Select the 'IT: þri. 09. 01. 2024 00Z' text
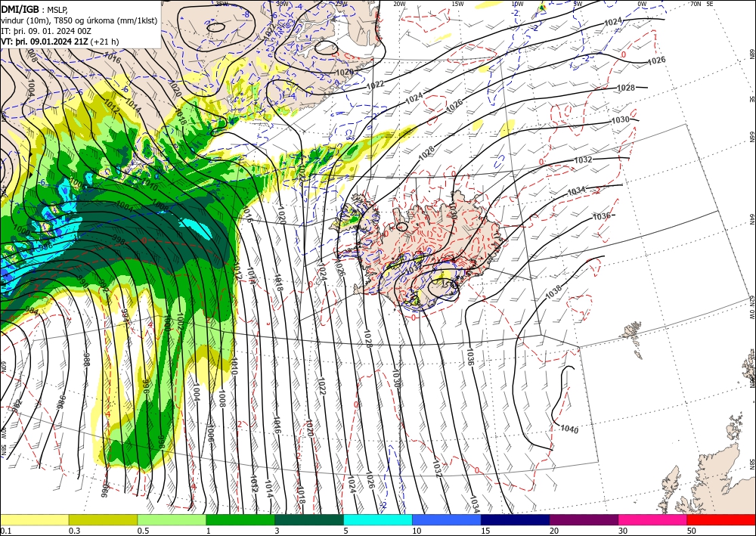This screenshot has width=756, height=536. coord(46,31)
